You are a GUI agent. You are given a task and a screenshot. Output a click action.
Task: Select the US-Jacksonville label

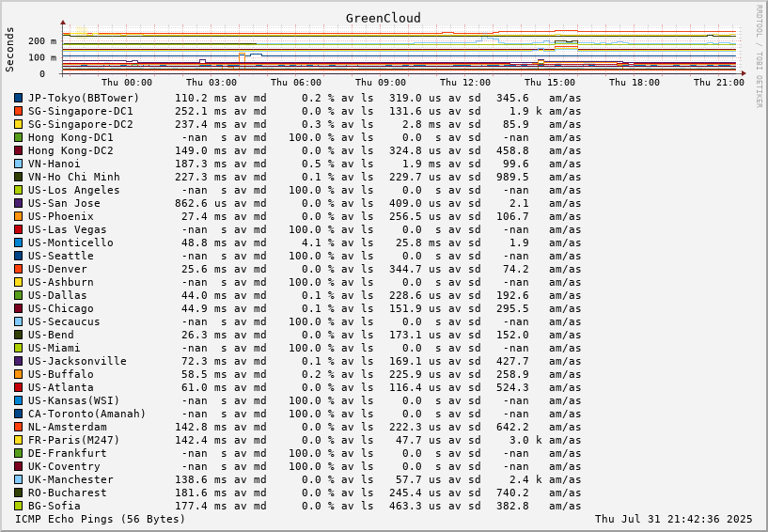click(x=77, y=361)
